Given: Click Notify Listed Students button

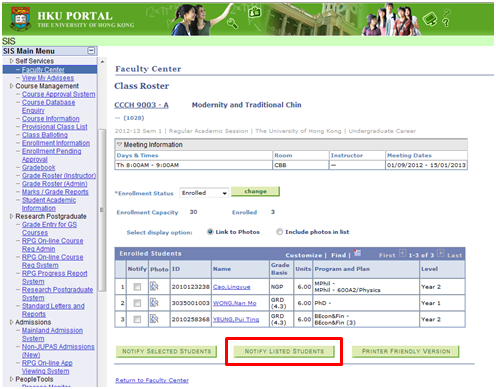Looking at the screenshot, I should [x=284, y=351].
